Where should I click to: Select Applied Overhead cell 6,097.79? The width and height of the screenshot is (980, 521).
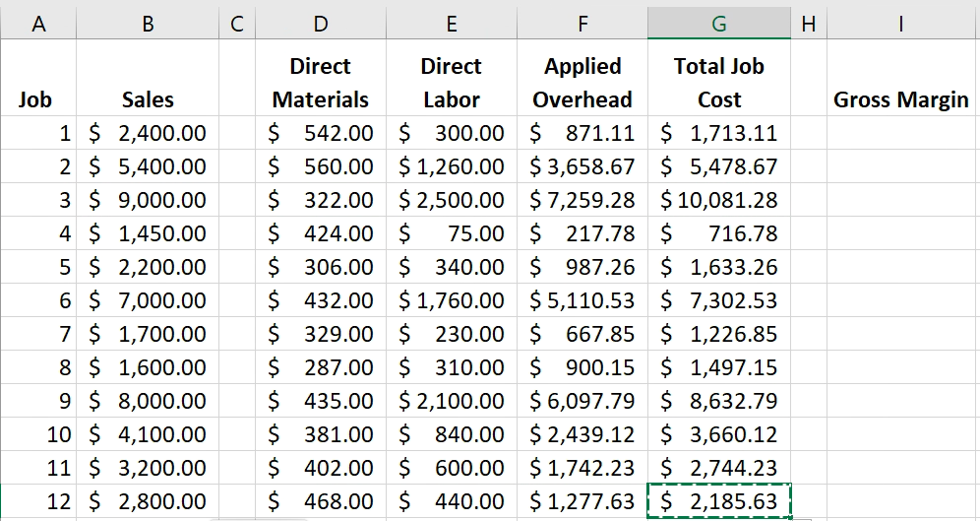tap(582, 400)
